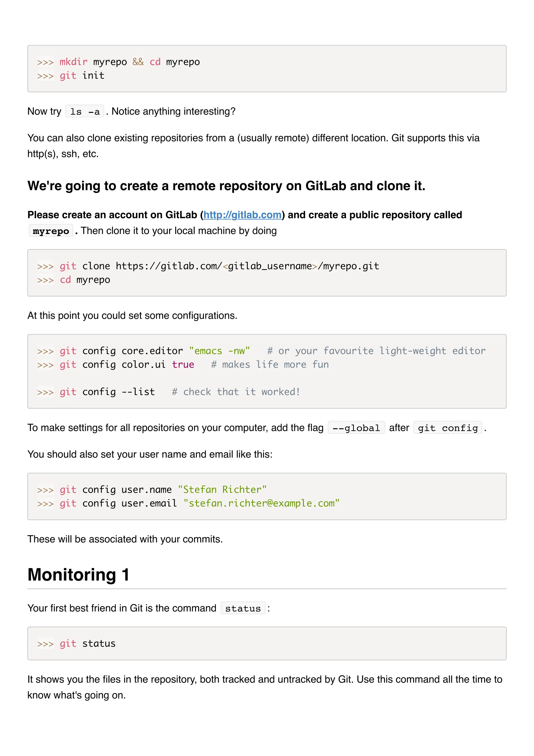Click the inline 'status' code snippet
This screenshot has width=534, height=756.
click(243, 608)
